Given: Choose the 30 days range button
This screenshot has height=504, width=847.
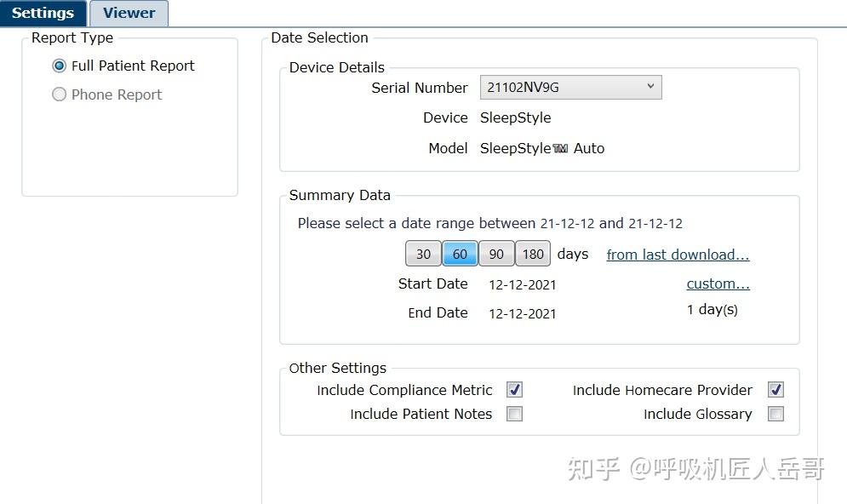Looking at the screenshot, I should point(423,255).
